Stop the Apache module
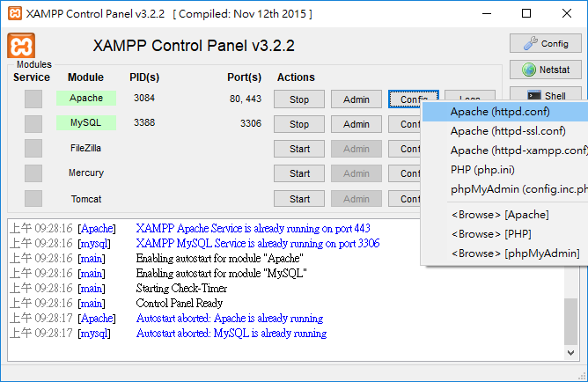 299,99
